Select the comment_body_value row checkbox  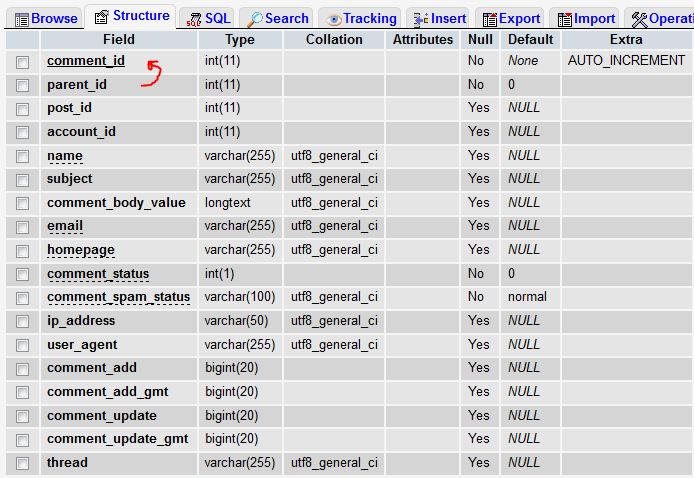tap(23, 204)
